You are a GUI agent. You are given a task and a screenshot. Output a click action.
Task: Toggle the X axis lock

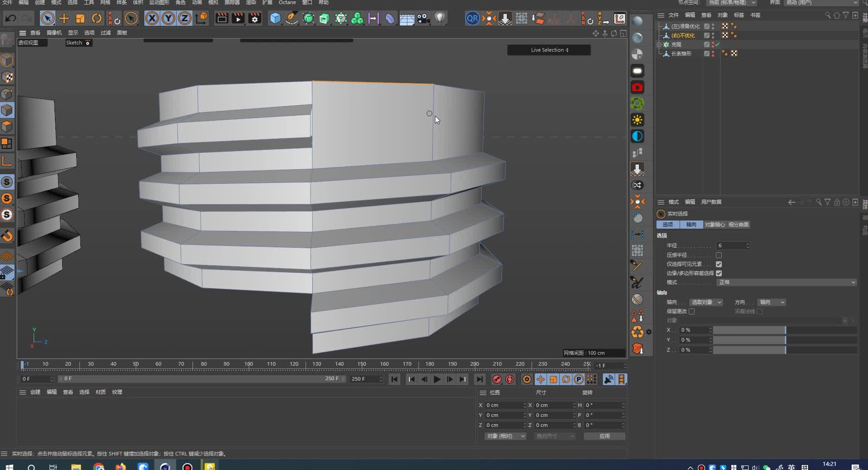[x=152, y=19]
